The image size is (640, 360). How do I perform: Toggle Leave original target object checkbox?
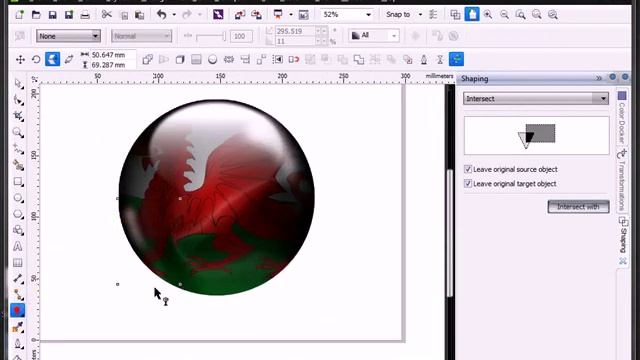point(468,184)
